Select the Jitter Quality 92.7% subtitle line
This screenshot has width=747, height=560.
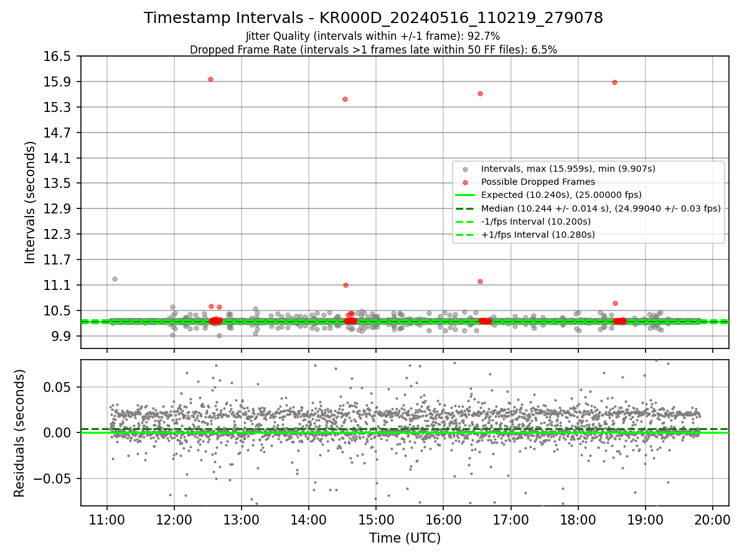(x=374, y=37)
